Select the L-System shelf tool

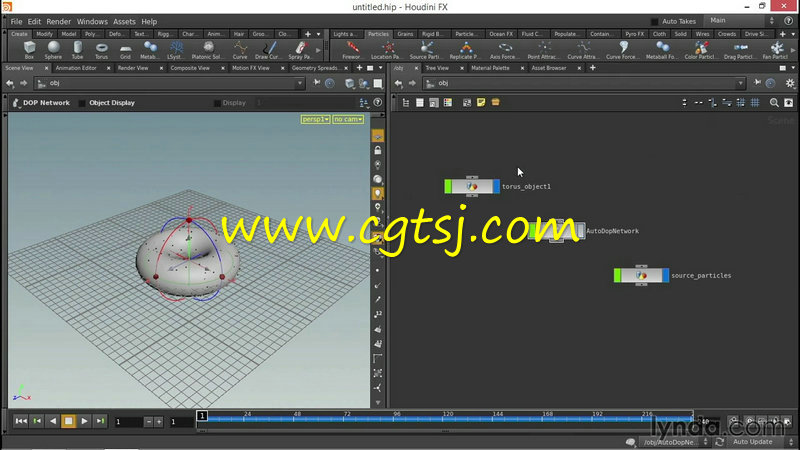[x=176, y=50]
